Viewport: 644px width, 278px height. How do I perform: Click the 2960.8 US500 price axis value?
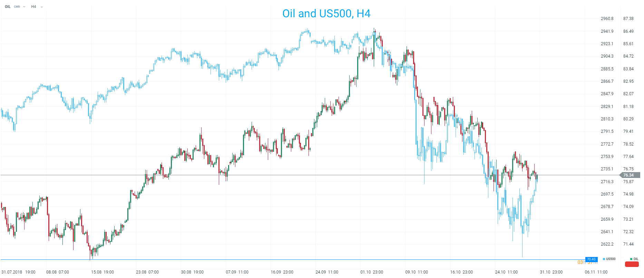(607, 19)
